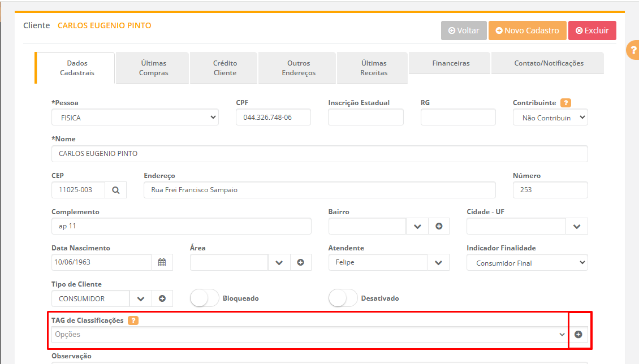
Task: Click the plus icon next to Área
Action: click(x=301, y=262)
